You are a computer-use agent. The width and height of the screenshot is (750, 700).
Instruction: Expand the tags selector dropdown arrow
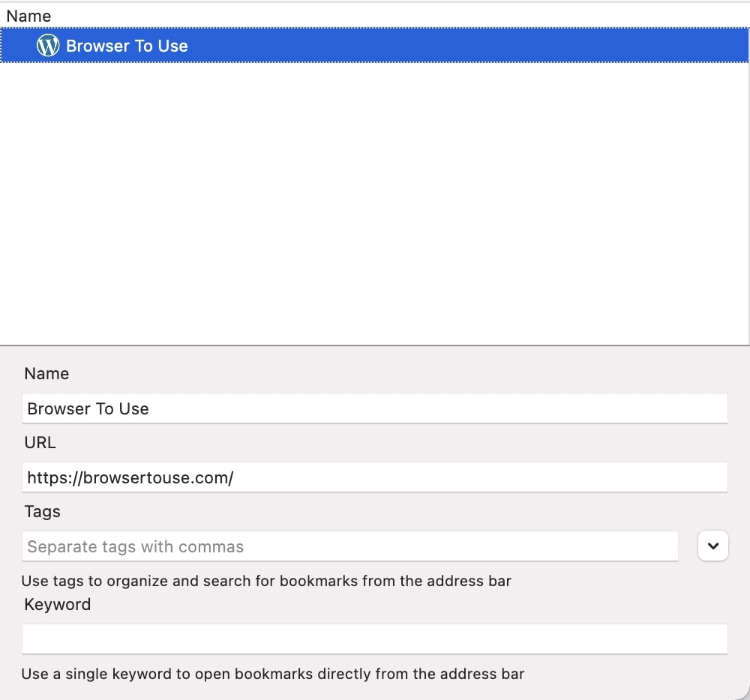click(x=712, y=546)
